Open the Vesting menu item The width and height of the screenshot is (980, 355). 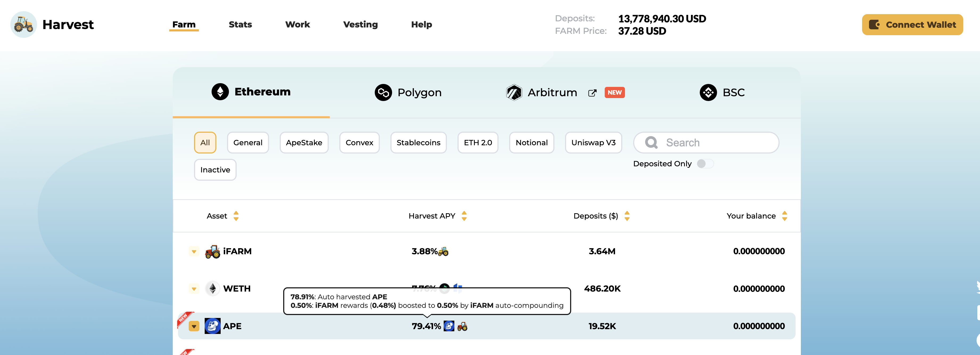(360, 25)
